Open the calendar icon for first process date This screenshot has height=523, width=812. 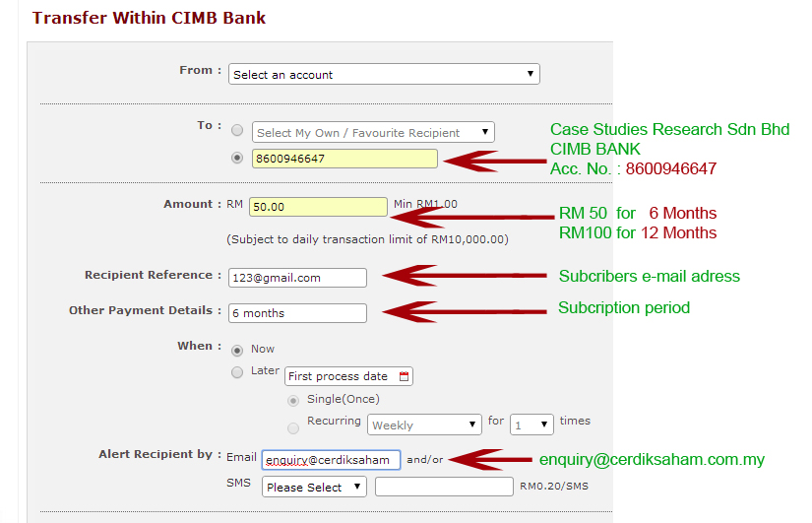404,376
